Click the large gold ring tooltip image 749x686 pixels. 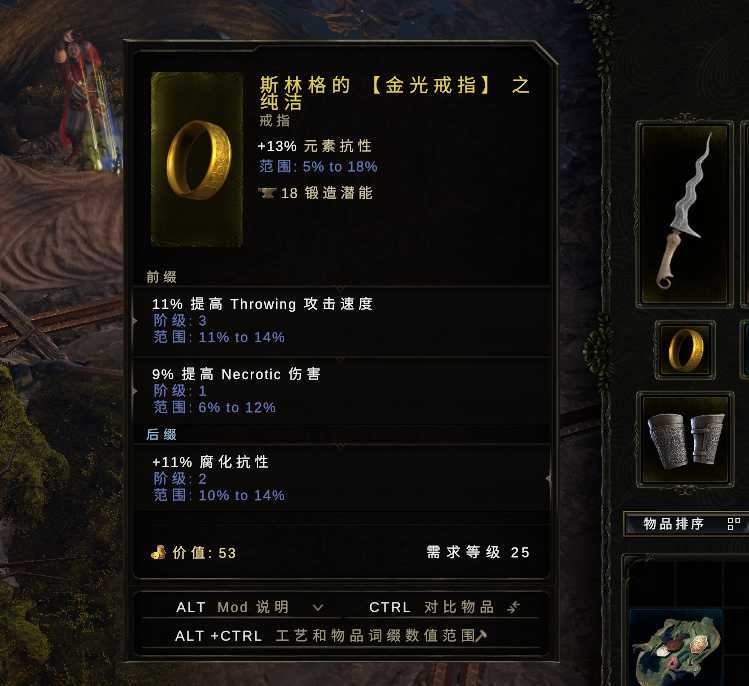197,159
